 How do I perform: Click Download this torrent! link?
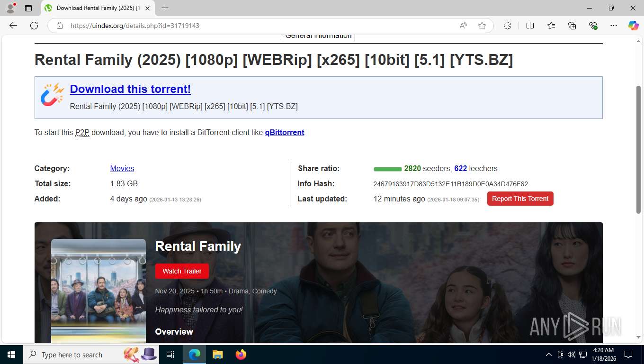[x=130, y=89]
